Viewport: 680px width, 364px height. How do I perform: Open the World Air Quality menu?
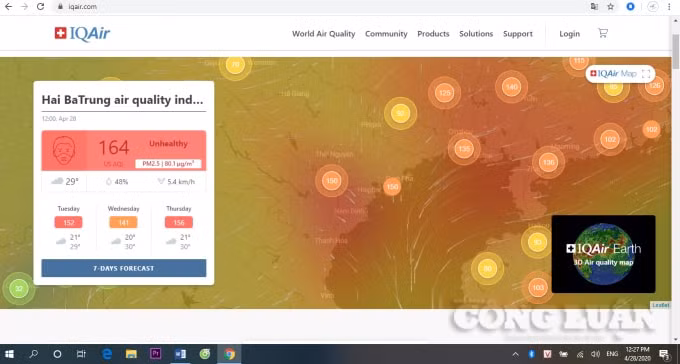(324, 34)
